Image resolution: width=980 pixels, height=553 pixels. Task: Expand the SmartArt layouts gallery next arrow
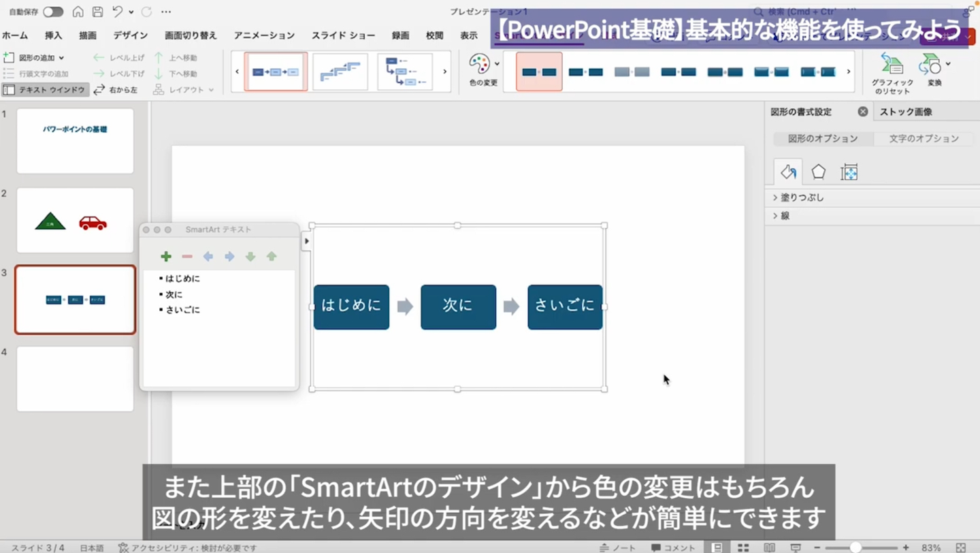tap(445, 72)
